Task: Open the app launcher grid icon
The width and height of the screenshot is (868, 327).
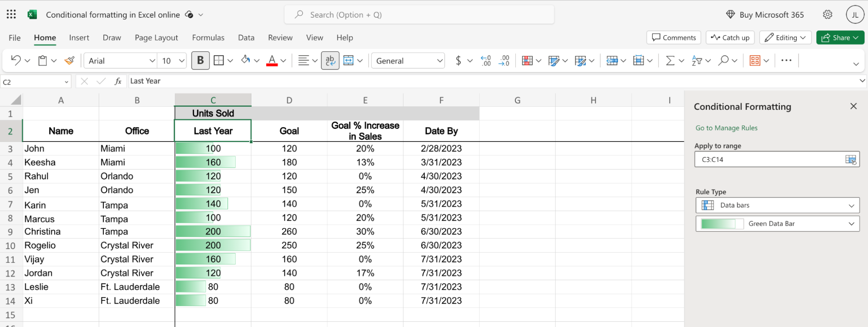Action: [11, 14]
